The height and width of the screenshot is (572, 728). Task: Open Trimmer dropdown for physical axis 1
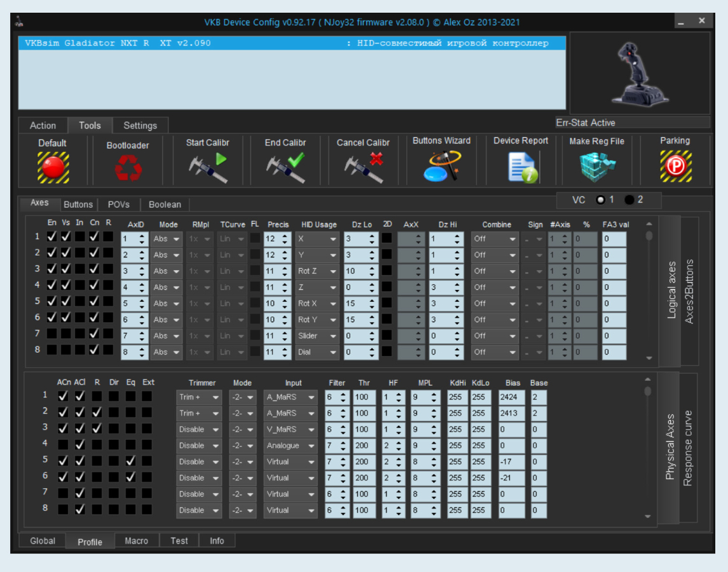pyautogui.click(x=199, y=397)
